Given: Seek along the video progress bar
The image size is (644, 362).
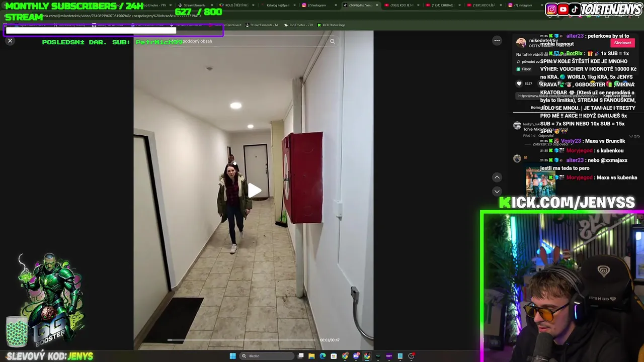Looking at the screenshot, I should coord(243,340).
